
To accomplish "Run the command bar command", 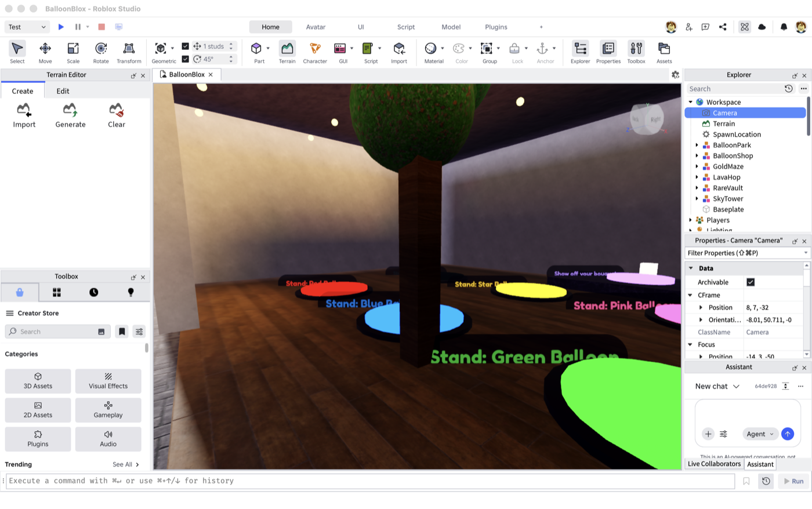I will coord(793,481).
